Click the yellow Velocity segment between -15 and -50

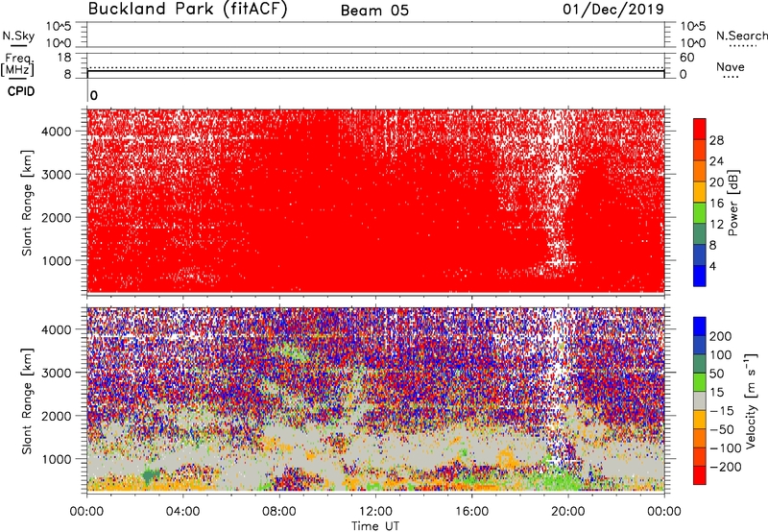point(700,420)
